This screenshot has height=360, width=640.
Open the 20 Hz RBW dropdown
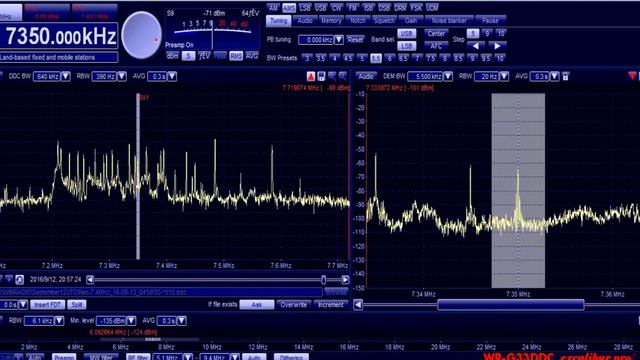point(504,76)
